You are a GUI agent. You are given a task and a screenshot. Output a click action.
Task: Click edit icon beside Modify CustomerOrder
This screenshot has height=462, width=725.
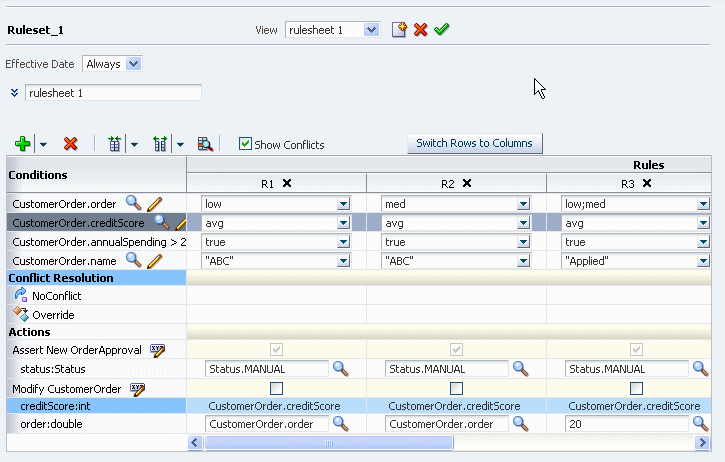click(137, 389)
